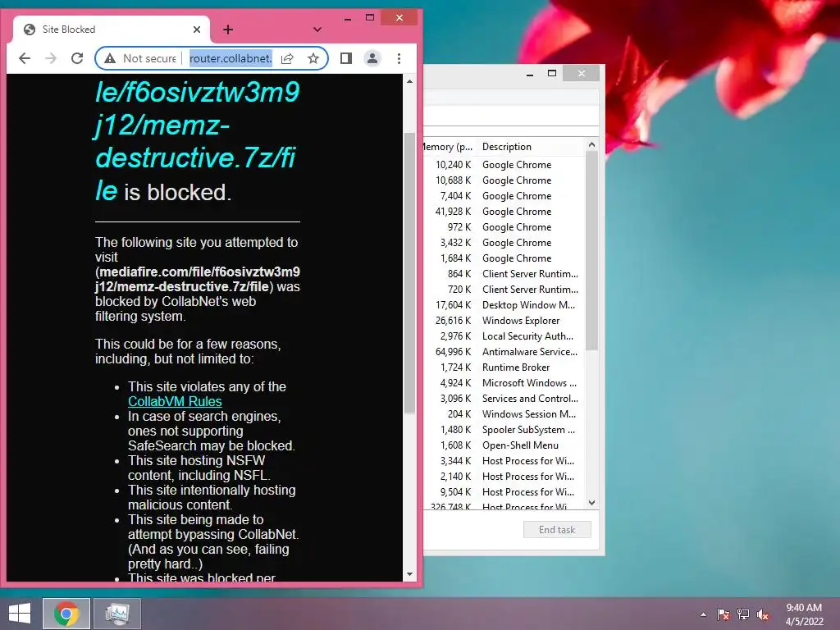
Task: Select Google Chrome row using 41,928 K
Action: pos(504,212)
